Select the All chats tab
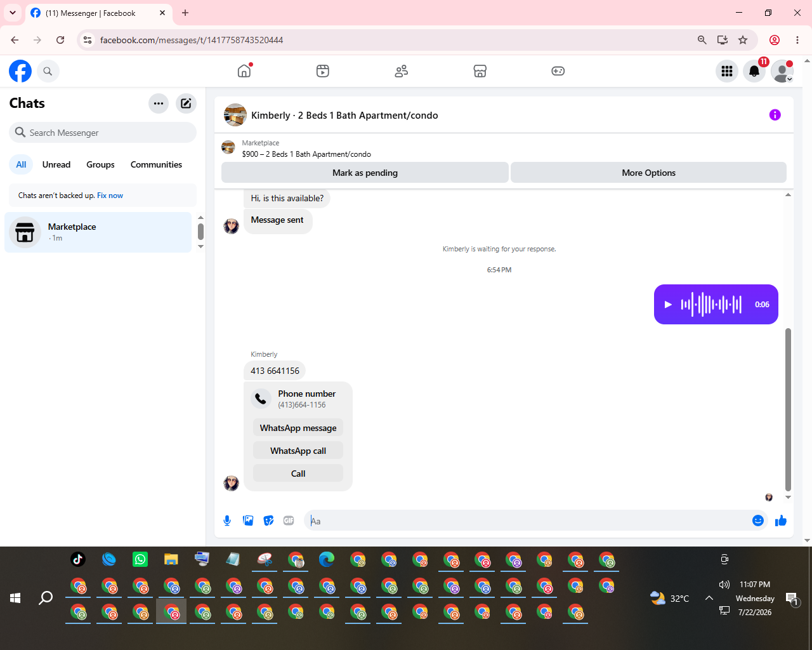The image size is (812, 650). (21, 164)
